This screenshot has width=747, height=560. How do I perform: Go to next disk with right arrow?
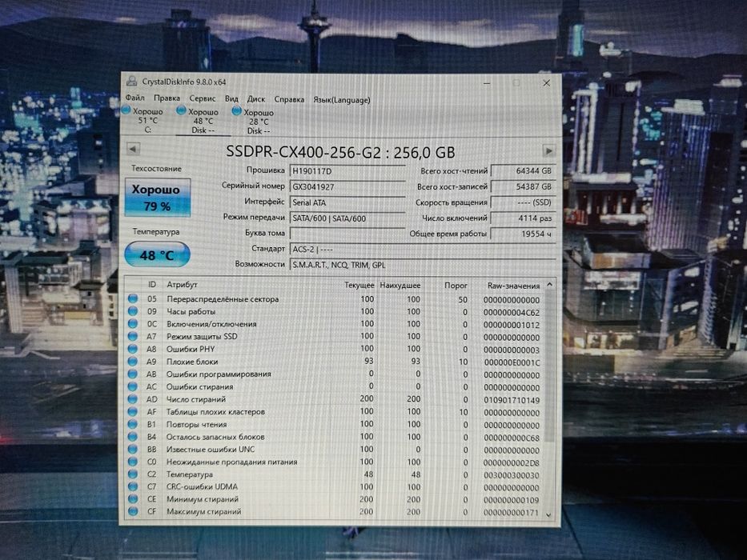tap(548, 151)
